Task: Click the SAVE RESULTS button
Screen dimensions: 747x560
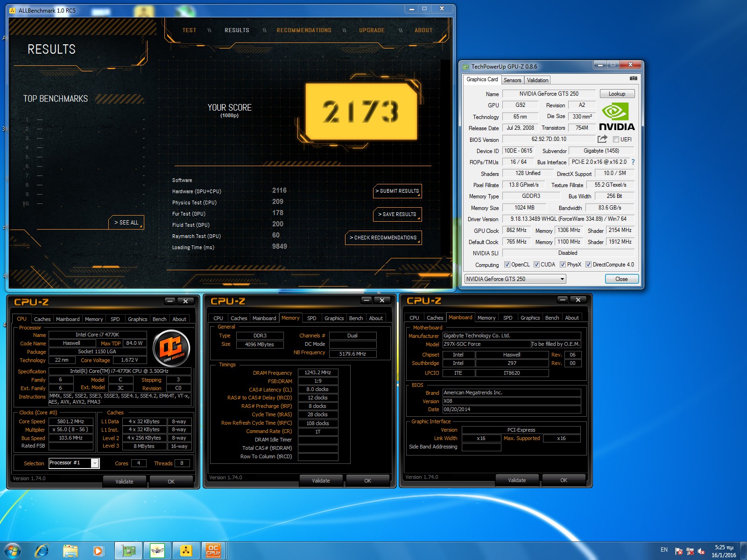Action: 397,214
